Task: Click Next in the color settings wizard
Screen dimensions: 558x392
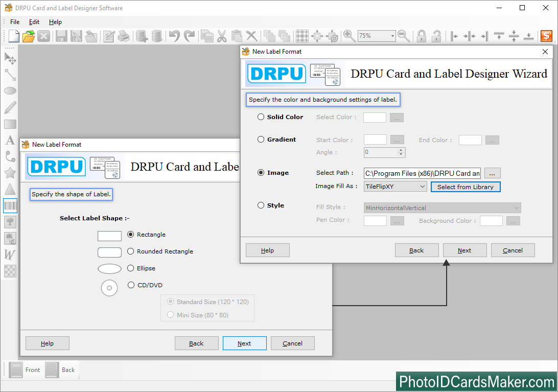Action: pyautogui.click(x=465, y=250)
